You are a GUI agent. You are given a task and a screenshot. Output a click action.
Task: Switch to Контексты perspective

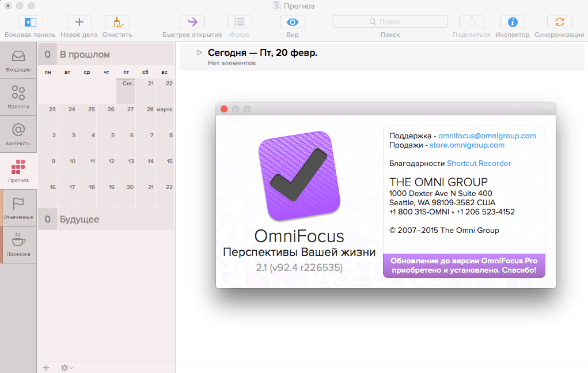tap(18, 134)
